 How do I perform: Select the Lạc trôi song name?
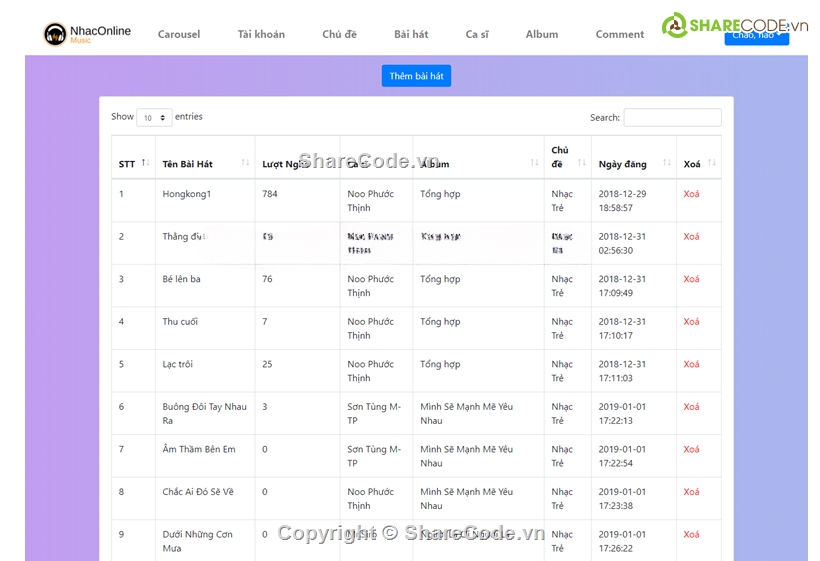(177, 364)
